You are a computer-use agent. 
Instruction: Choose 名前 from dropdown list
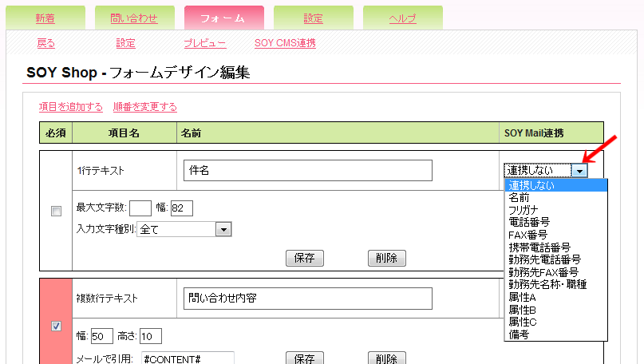[555, 198]
